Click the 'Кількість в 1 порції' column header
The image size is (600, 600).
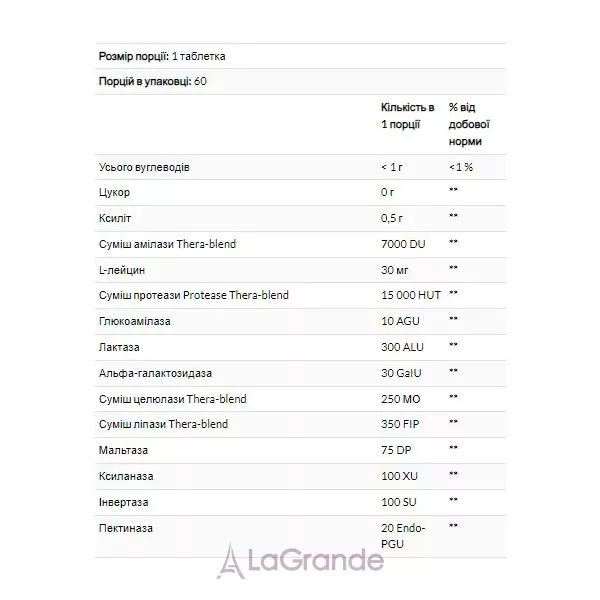click(x=408, y=116)
